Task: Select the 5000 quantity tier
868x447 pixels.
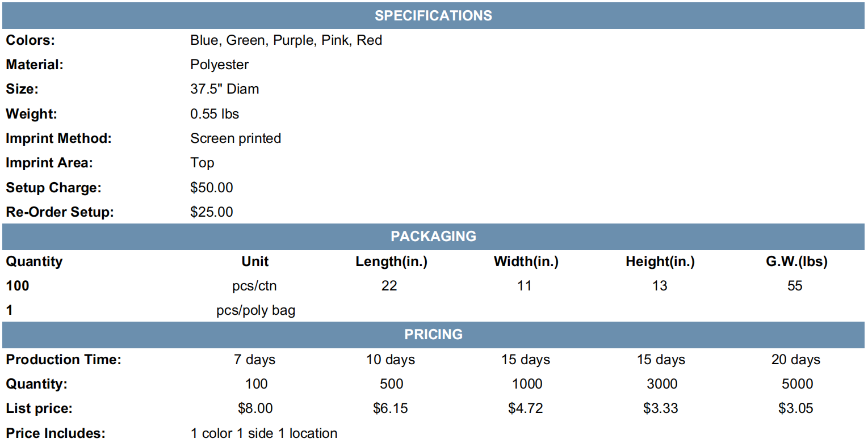Action: click(797, 384)
